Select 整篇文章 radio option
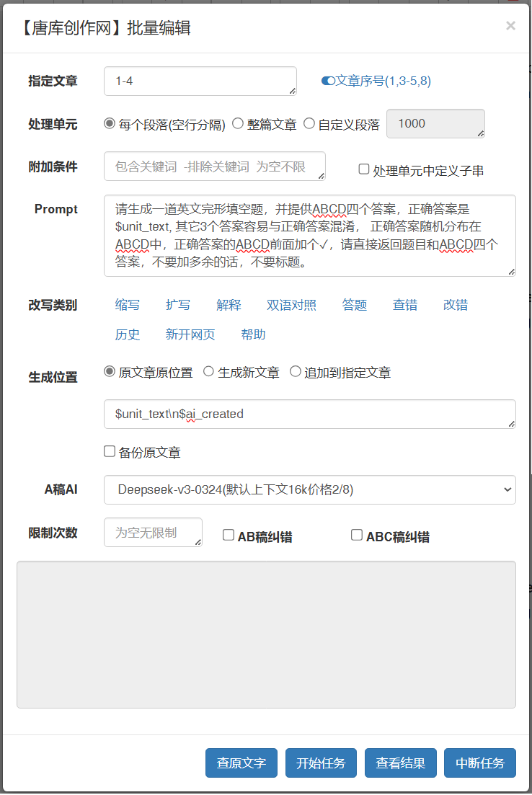 238,123
